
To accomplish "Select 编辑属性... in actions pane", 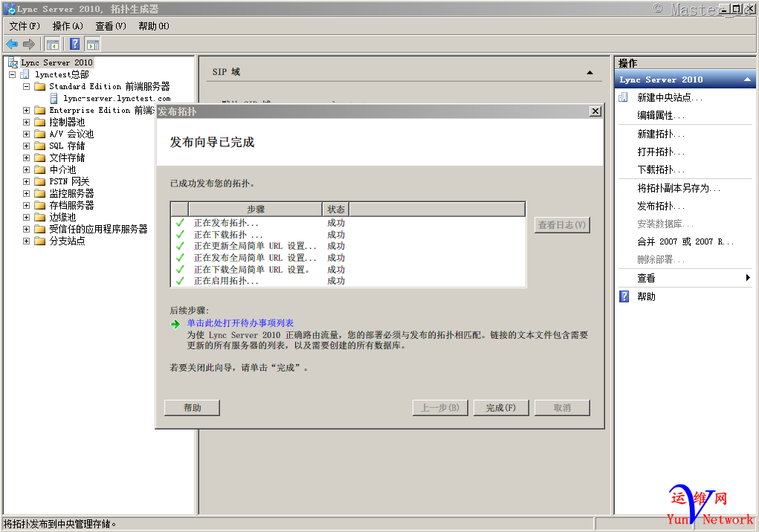I will coord(661,116).
